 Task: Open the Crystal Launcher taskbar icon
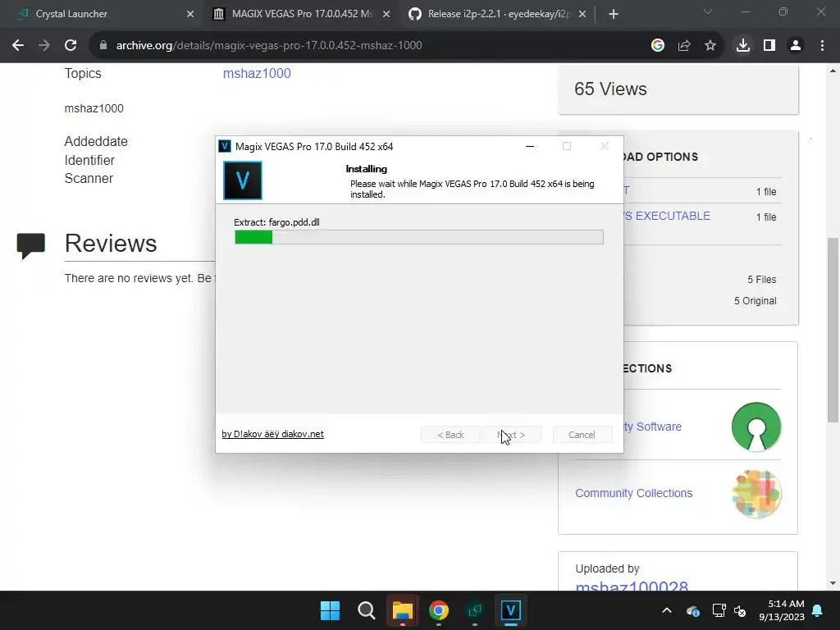(475, 610)
